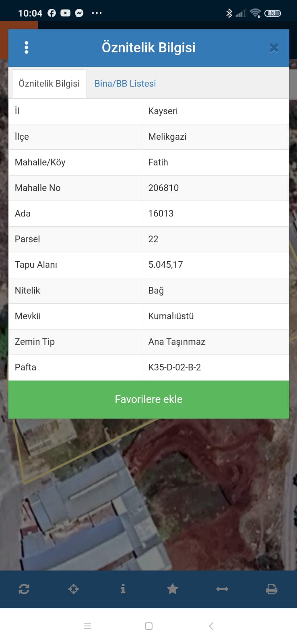Tap the printer icon
Screen dimensions: 297x644
point(272,589)
